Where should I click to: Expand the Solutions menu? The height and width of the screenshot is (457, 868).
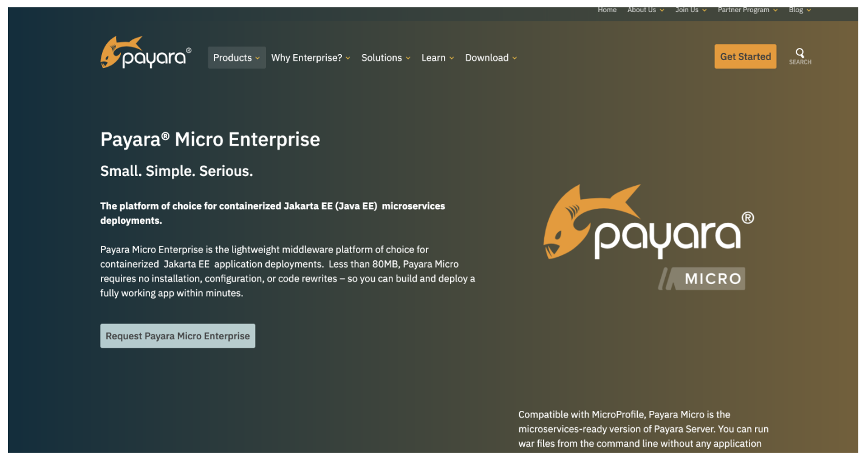(386, 58)
